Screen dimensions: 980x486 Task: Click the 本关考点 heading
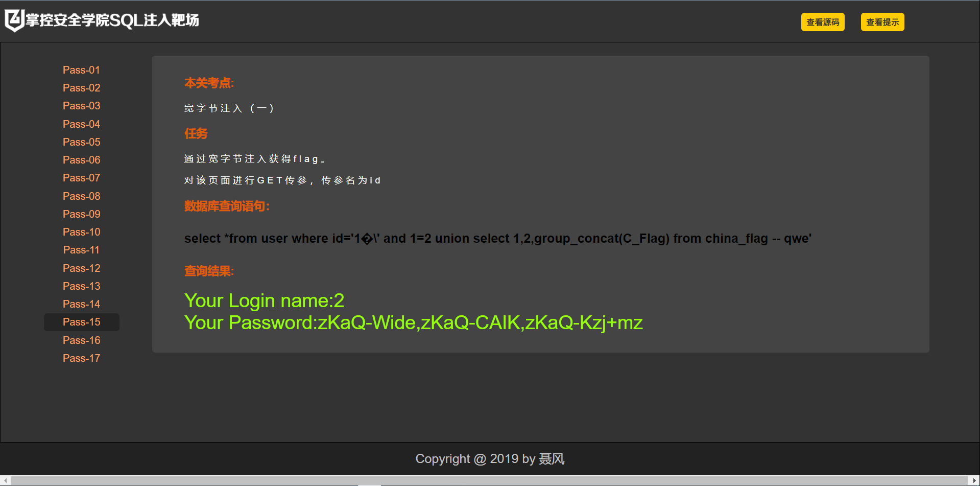point(209,83)
